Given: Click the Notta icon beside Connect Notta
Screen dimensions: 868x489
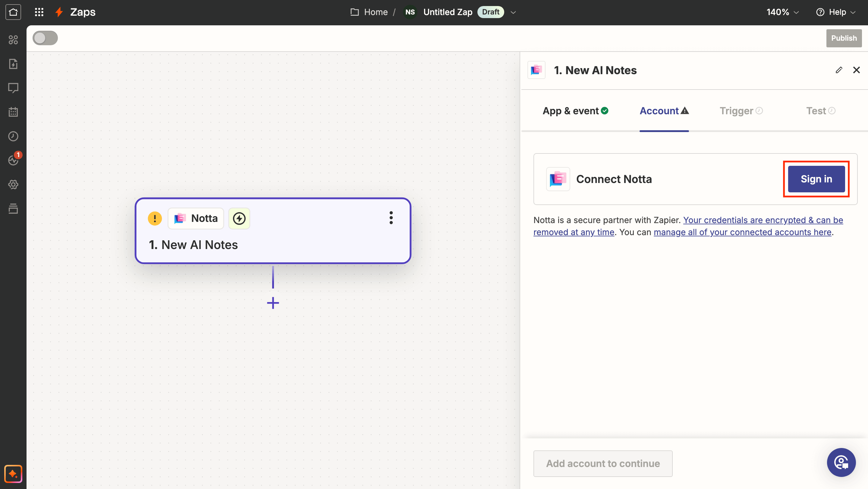Looking at the screenshot, I should 558,179.
